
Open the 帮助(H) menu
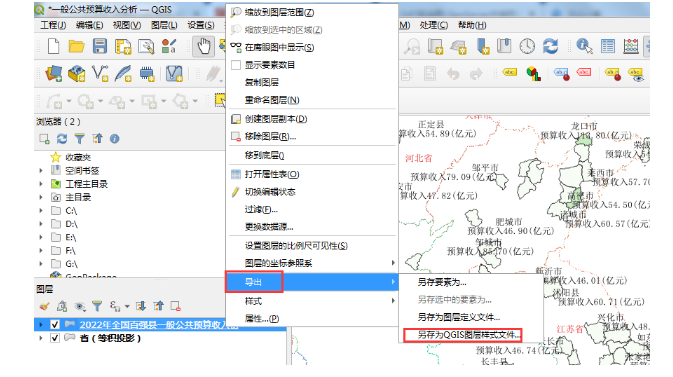pos(472,25)
